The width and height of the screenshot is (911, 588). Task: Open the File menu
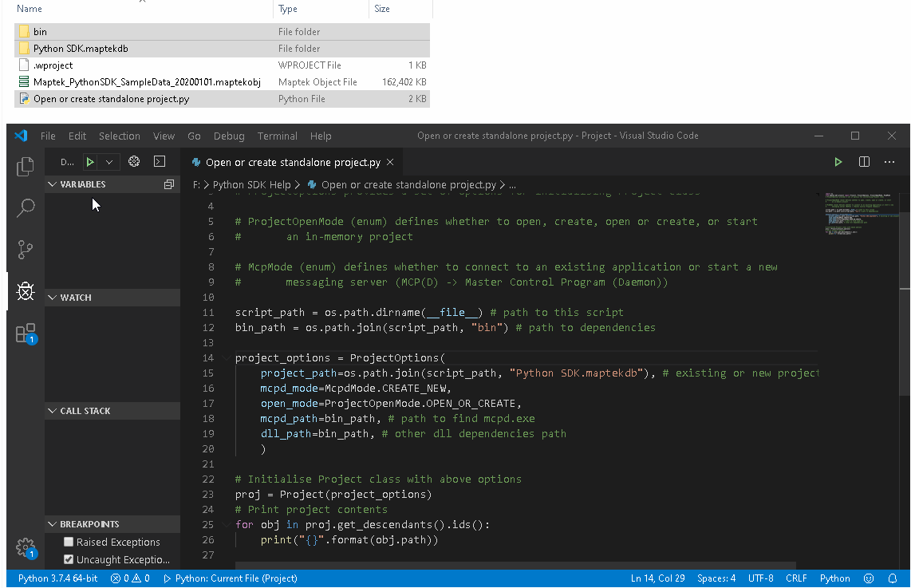[48, 136]
